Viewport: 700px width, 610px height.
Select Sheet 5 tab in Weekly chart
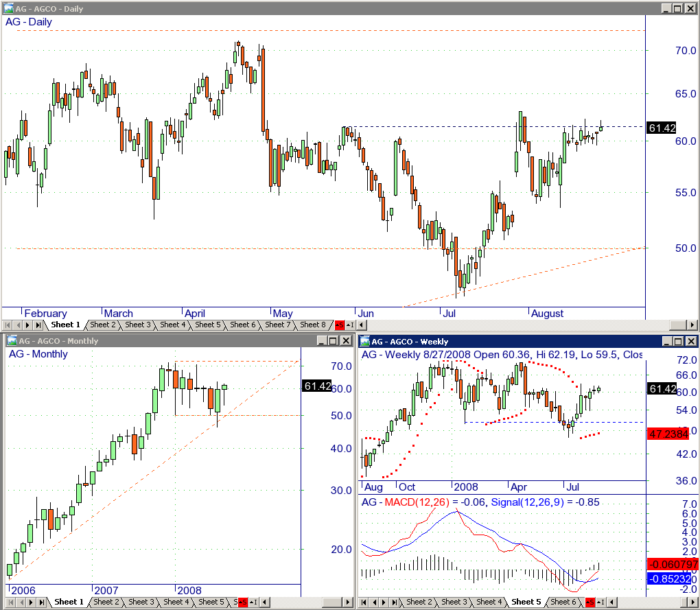pos(526,602)
